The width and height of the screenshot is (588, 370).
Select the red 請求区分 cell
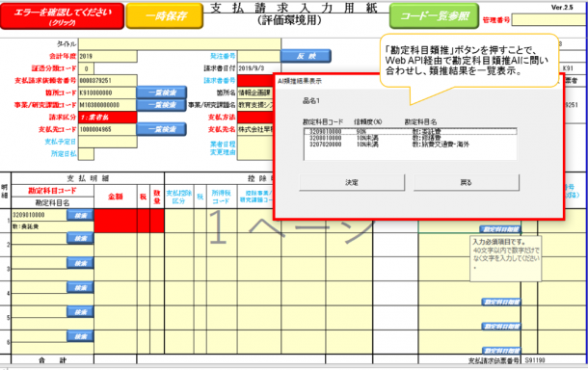(x=108, y=118)
